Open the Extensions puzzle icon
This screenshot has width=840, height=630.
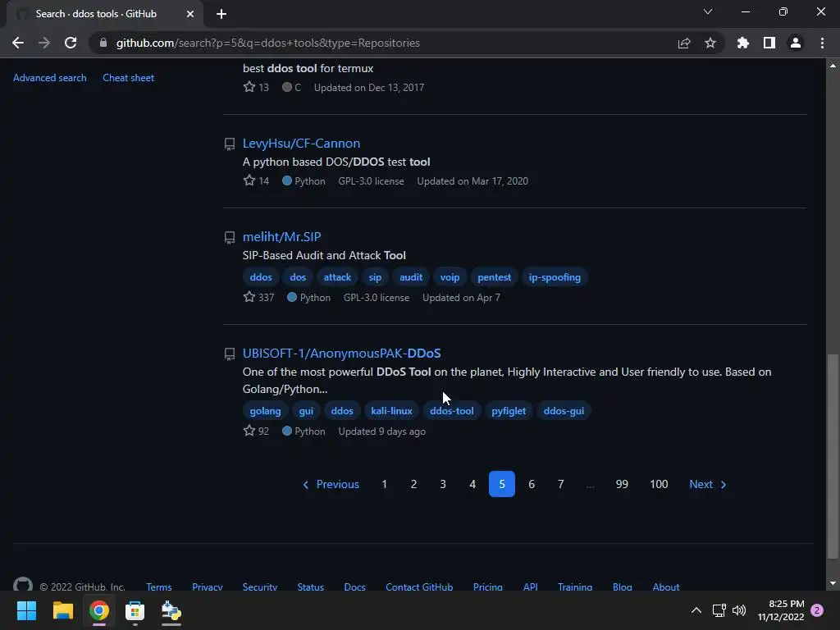(743, 43)
